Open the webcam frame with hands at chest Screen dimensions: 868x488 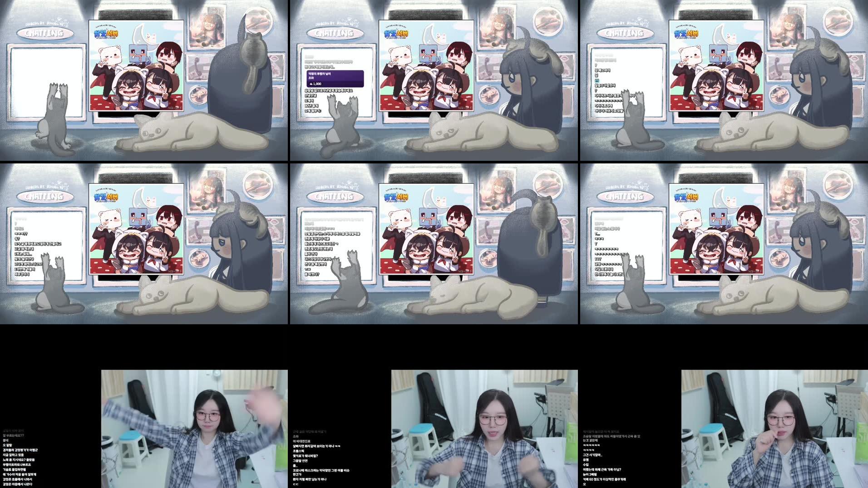pos(484,429)
